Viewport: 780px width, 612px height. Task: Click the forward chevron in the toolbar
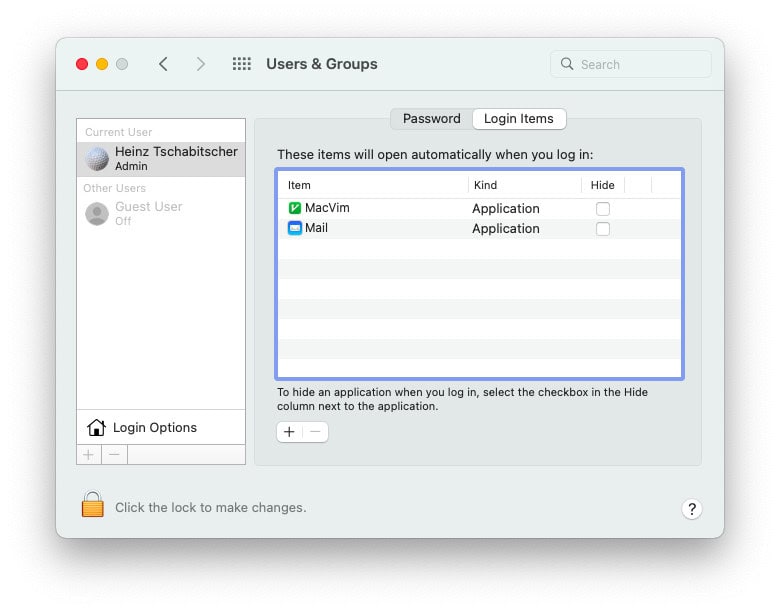pyautogui.click(x=200, y=64)
